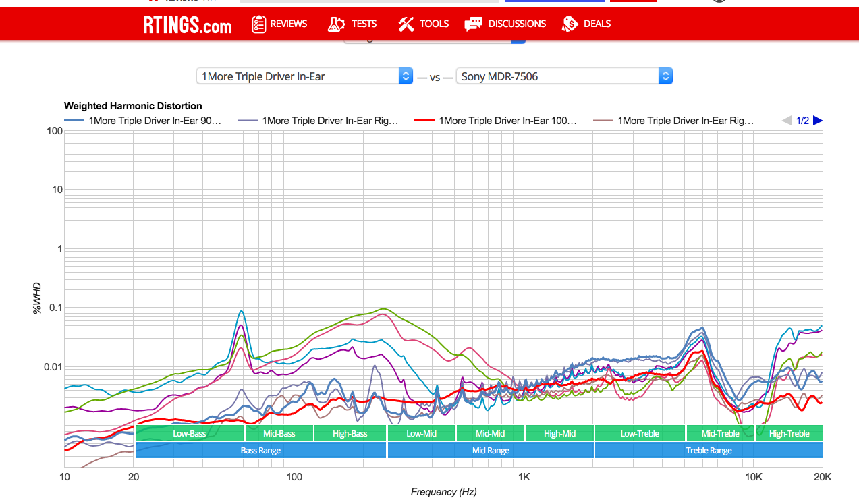This screenshot has width=859, height=504.
Task: Click the Treble Range bar
Action: pos(709,450)
